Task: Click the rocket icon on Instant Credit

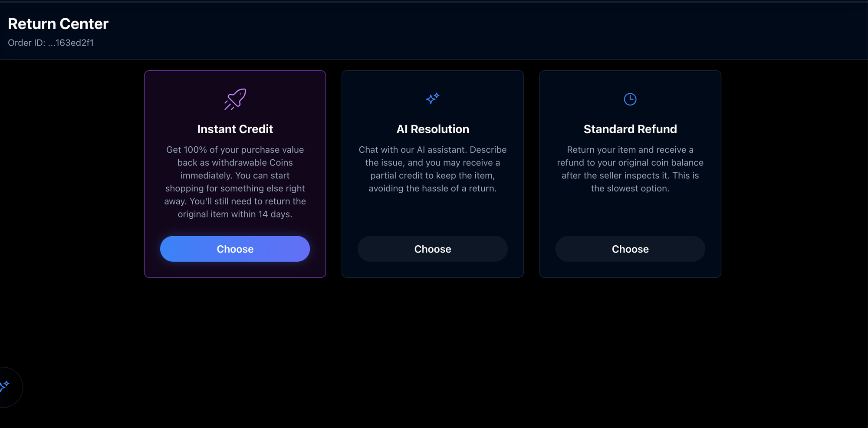Action: tap(235, 99)
